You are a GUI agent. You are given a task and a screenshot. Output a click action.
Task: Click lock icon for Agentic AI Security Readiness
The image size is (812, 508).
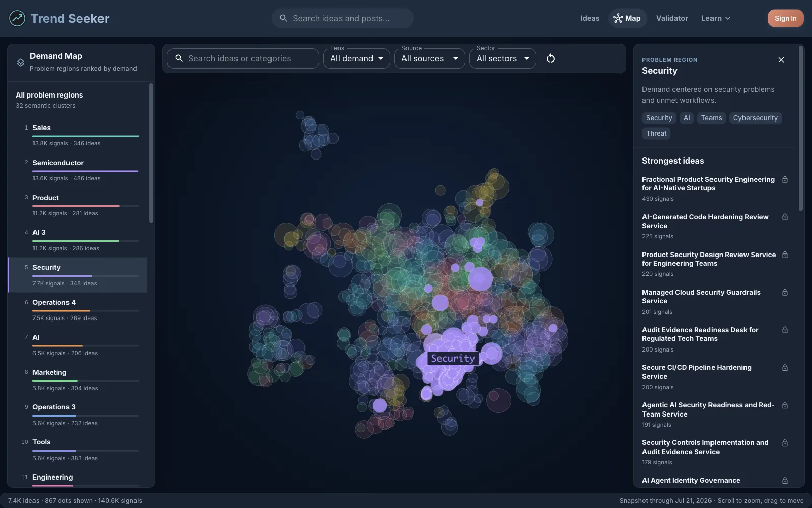(785, 405)
